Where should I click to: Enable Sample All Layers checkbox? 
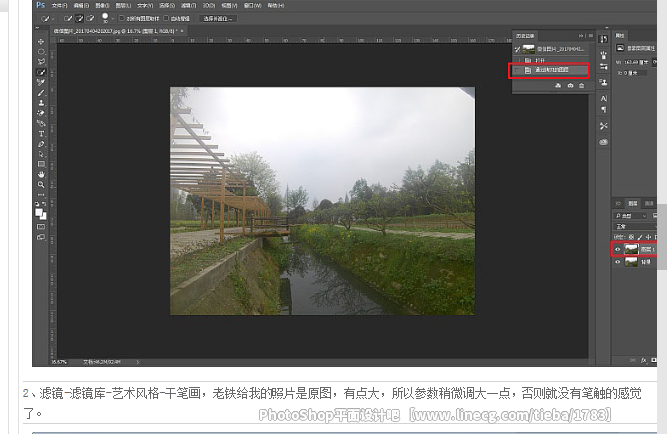coord(121,18)
